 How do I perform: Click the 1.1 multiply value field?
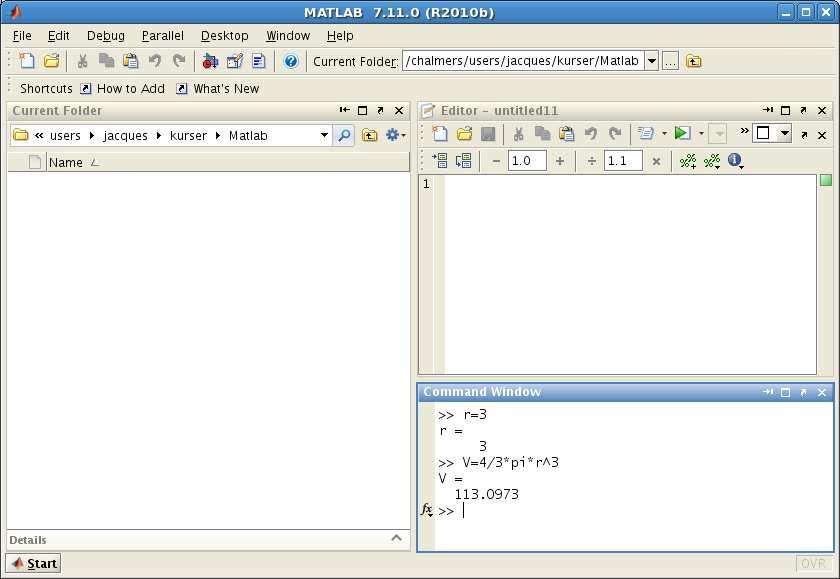point(623,161)
